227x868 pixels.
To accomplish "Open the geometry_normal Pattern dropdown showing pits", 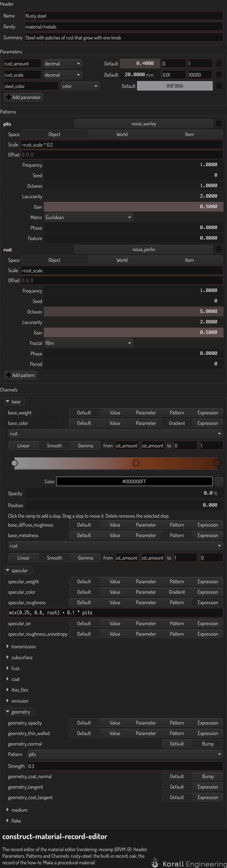I will pos(125,754).
